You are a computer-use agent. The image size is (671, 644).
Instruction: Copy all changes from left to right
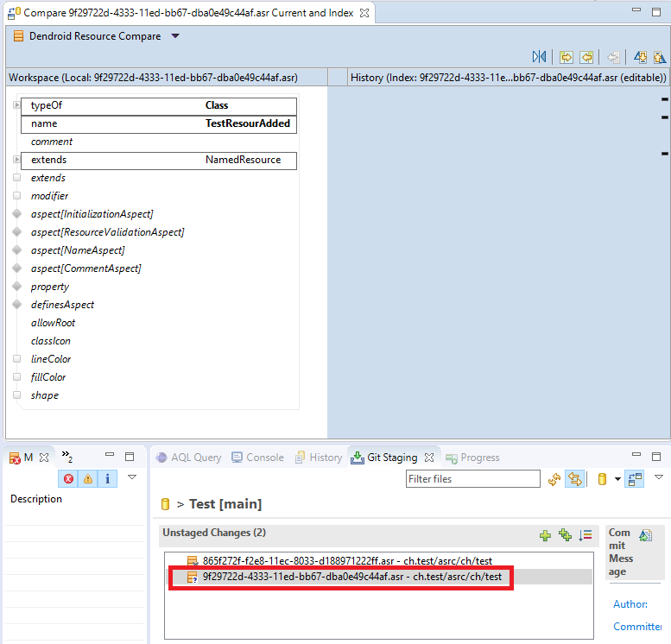point(566,57)
